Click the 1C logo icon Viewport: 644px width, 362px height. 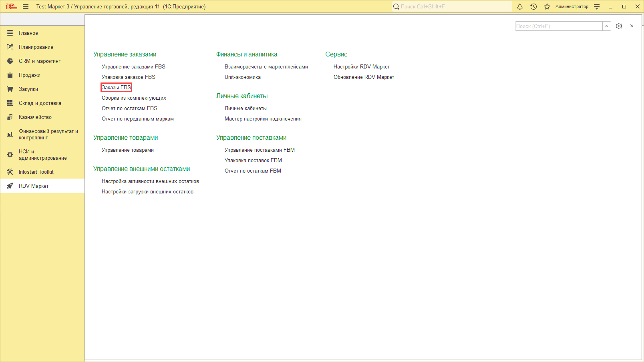coord(11,6)
